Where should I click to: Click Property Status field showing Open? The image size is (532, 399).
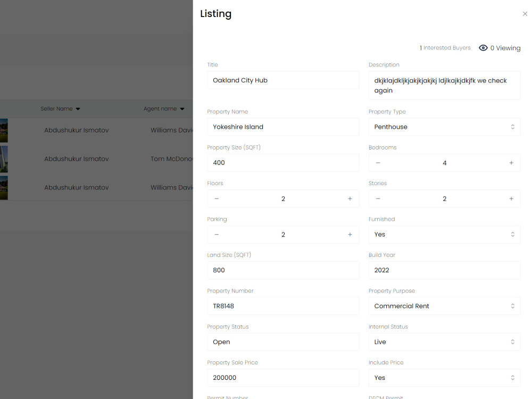pos(283,342)
